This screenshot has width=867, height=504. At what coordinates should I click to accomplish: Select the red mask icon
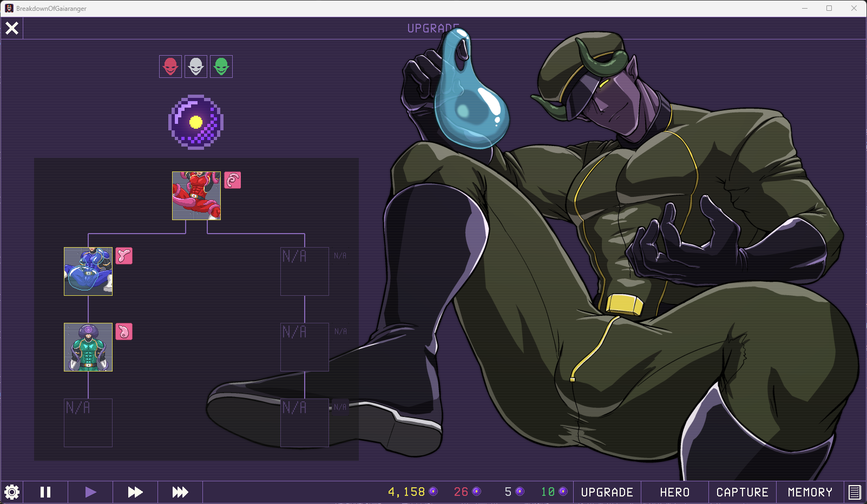(170, 67)
